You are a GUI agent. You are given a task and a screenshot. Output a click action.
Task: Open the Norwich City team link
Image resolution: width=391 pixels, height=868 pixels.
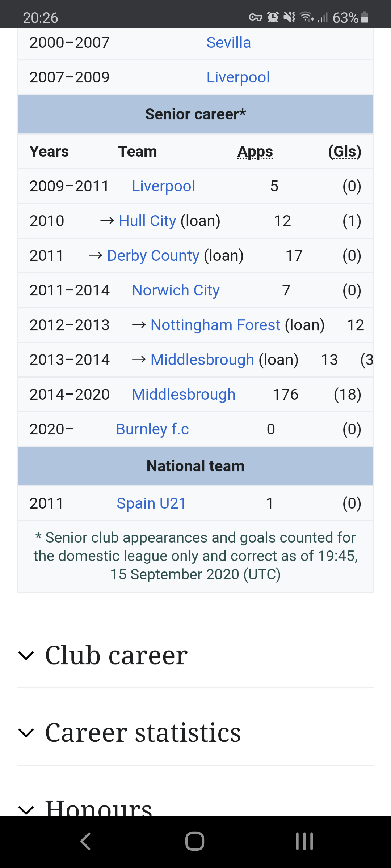(176, 290)
